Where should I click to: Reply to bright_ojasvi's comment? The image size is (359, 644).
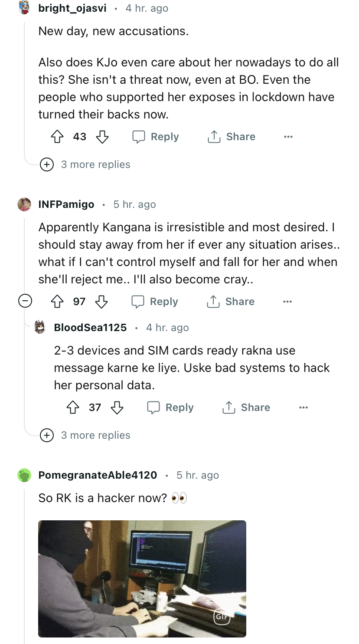tap(156, 137)
